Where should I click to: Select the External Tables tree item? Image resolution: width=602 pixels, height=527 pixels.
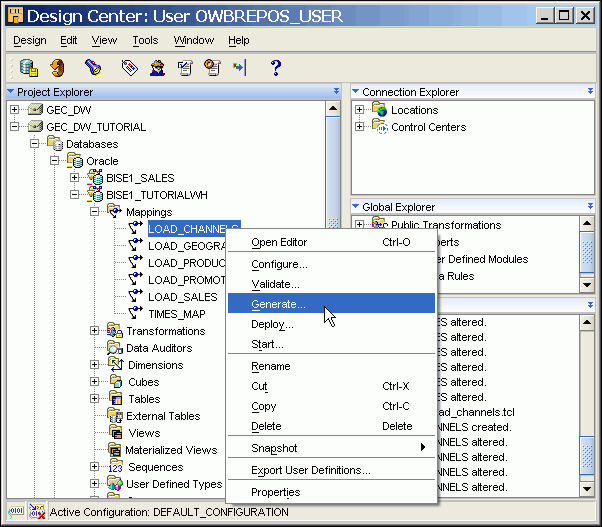click(163, 416)
